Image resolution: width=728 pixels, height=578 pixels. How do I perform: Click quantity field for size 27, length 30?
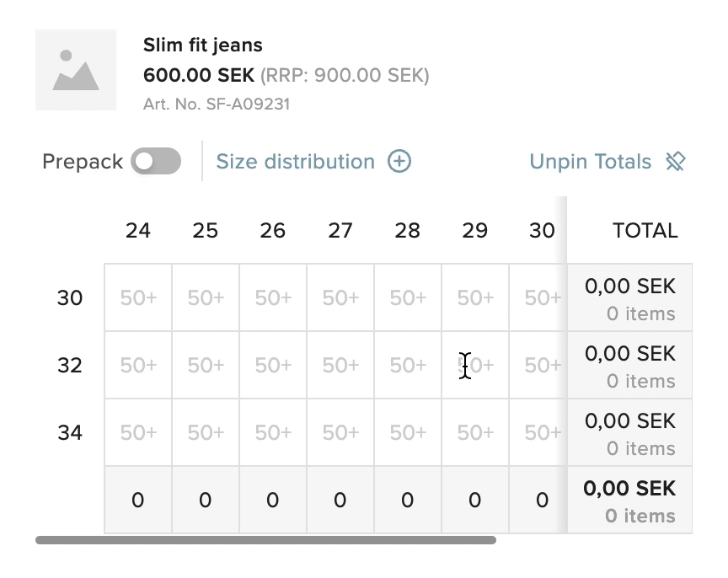pyautogui.click(x=340, y=298)
